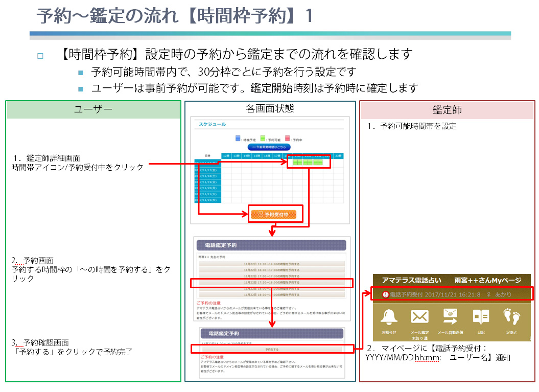Select 11月22日 17:30~18:00 reservation slot
The image size is (539, 392).
271,282
